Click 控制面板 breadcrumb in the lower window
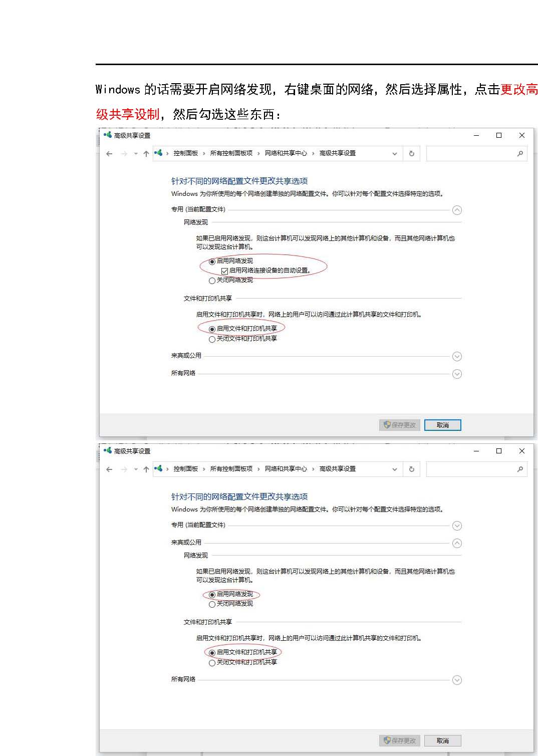Viewport: 538px width, 756px height. point(186,469)
